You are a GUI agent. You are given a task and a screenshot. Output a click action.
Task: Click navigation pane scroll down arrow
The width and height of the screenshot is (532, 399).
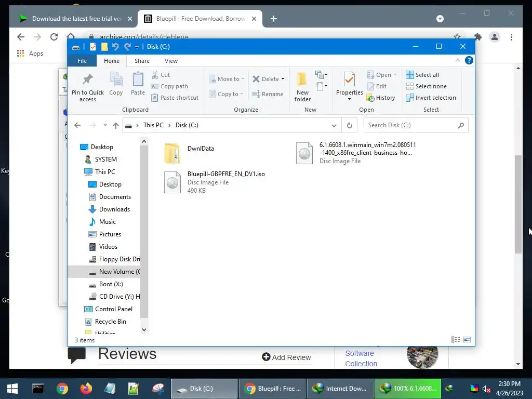tap(144, 329)
